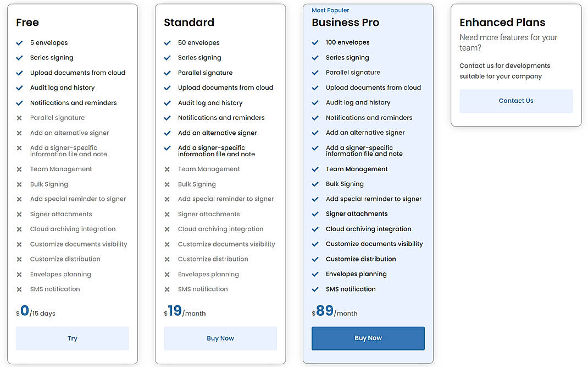Click the Business Pro plan title
588x367 pixels.
[345, 23]
